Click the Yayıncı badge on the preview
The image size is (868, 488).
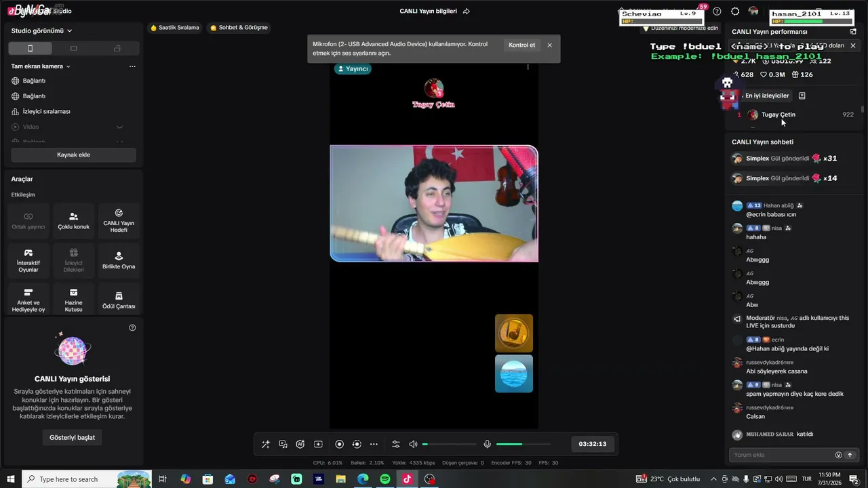[353, 68]
